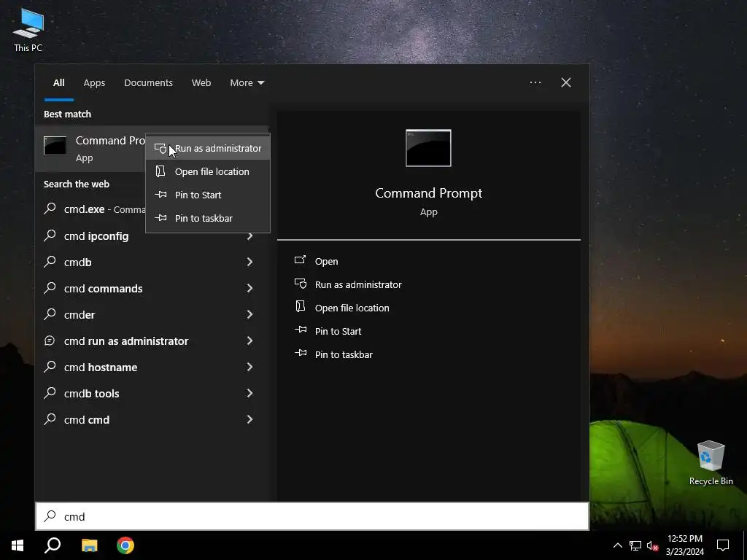Click Open file location in right pane
This screenshot has width=747, height=560.
click(x=352, y=308)
